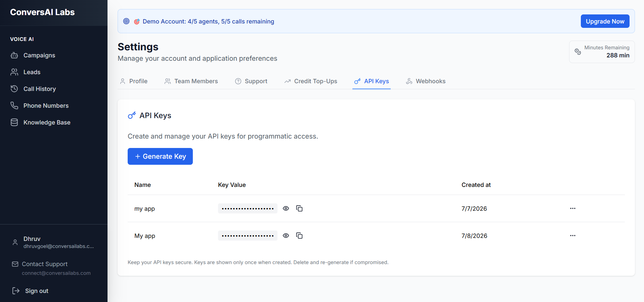Click the masked key field for 'my app'

[x=248, y=208]
